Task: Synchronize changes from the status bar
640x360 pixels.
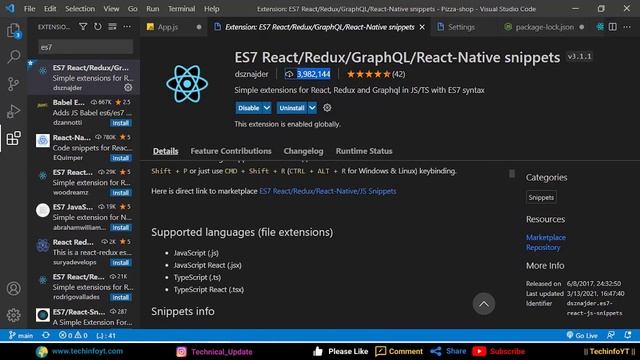Action: (46, 336)
